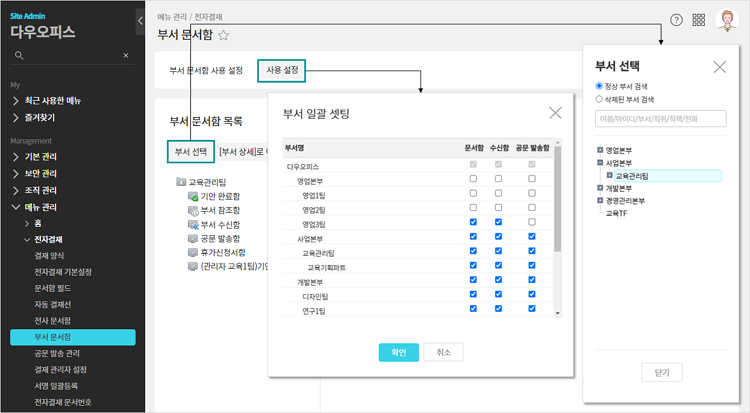Clear sidebar search with the X icon
The width and height of the screenshot is (750, 413).
click(125, 56)
